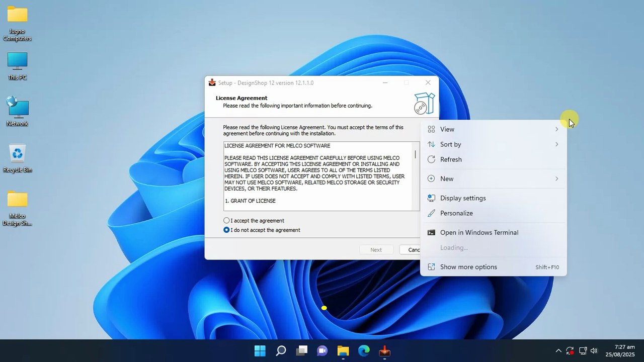This screenshot has width=644, height=362.
Task: Launch Microsoft Edge from the taskbar
Action: 364,351
